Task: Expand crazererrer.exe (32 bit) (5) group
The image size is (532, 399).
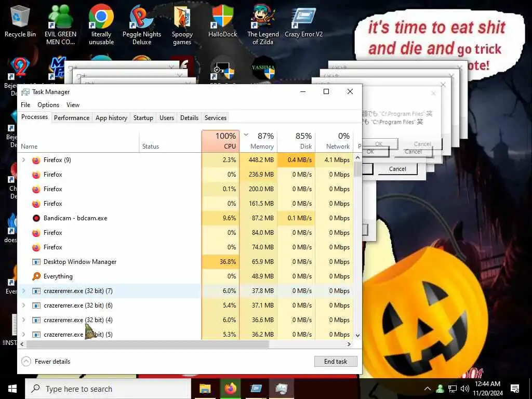Action: tap(23, 334)
